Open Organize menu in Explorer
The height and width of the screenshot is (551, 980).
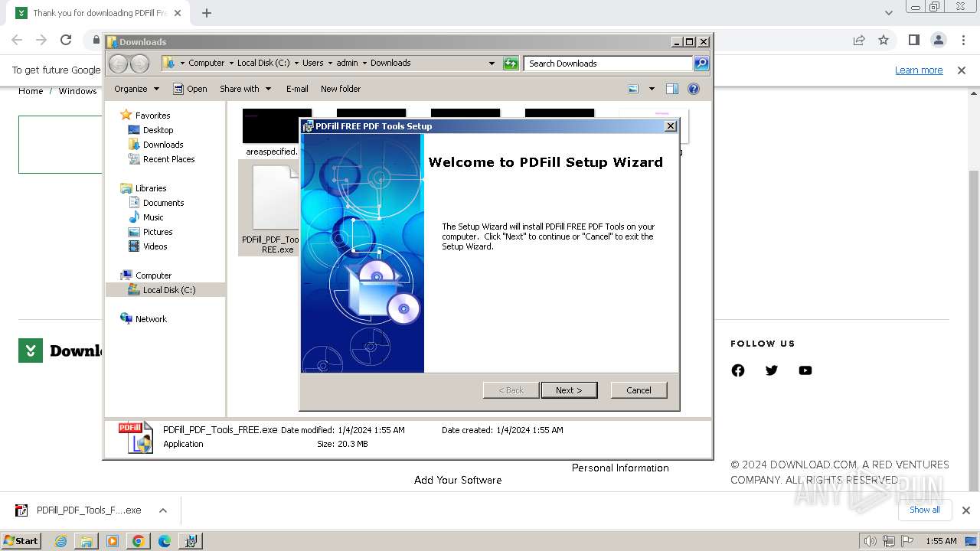[x=136, y=89]
